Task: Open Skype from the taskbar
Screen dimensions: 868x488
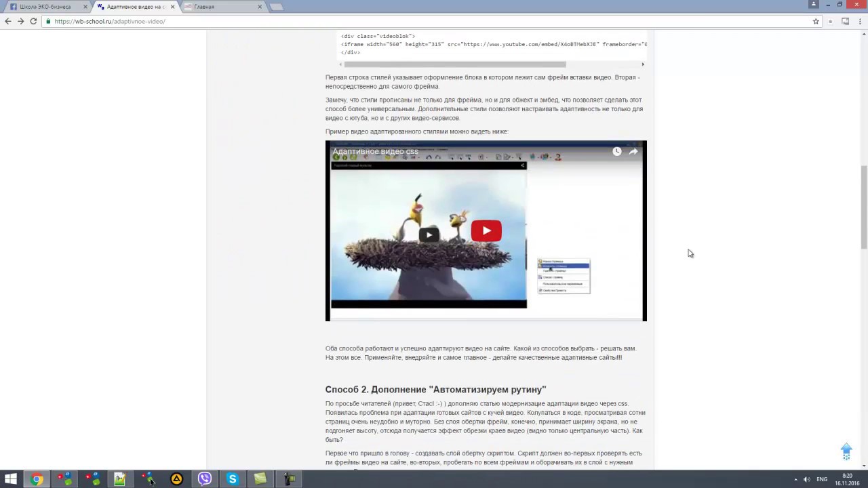Action: [233, 479]
